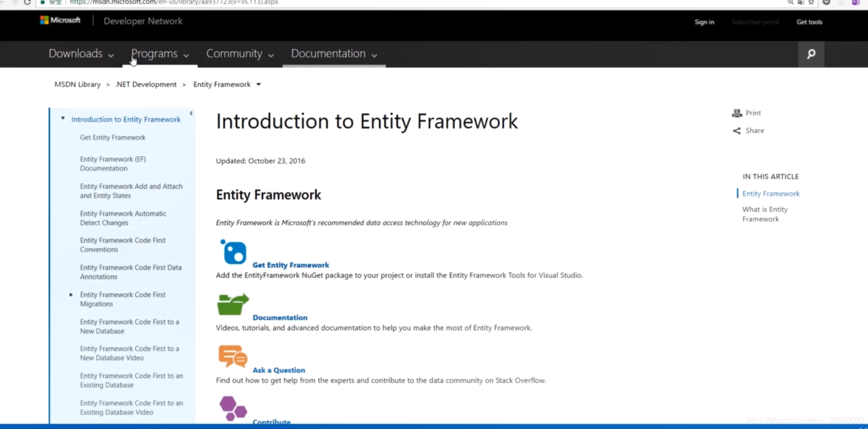Go to Developer Network home
Image resolution: width=868 pixels, height=429 pixels.
143,21
